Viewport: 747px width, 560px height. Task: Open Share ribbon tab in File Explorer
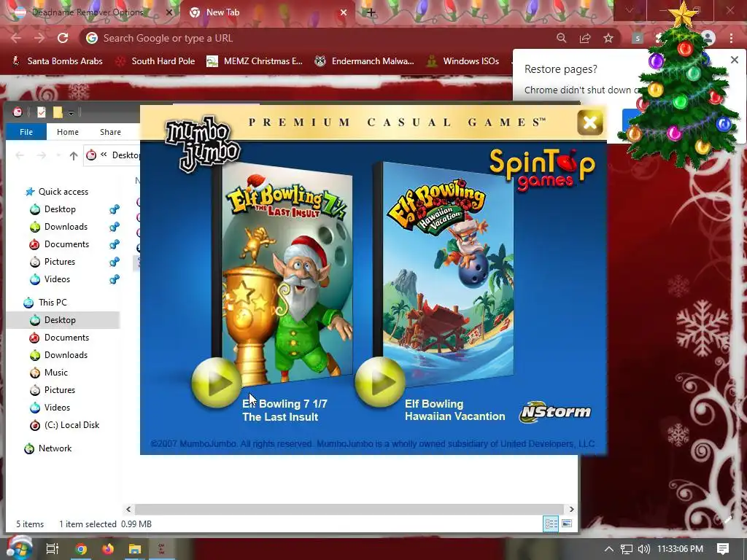click(x=110, y=132)
